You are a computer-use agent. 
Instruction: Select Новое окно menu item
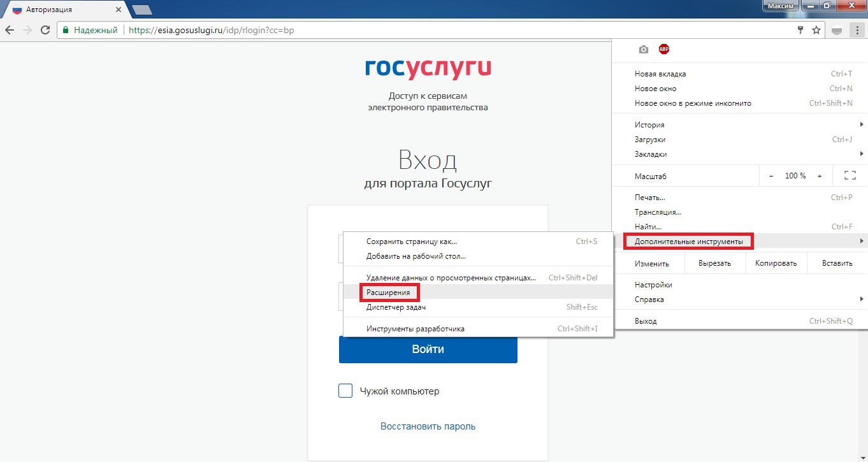click(x=739, y=89)
